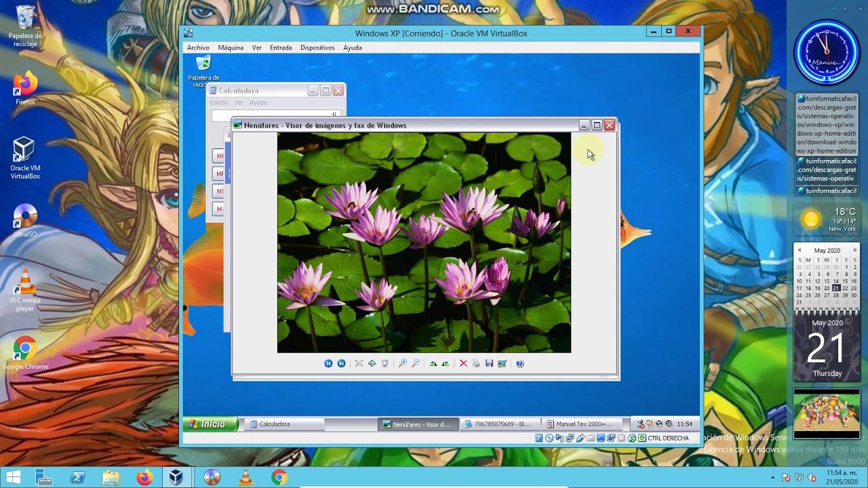Open File Explorer from host taskbar
The height and width of the screenshot is (488, 868).
click(x=111, y=477)
